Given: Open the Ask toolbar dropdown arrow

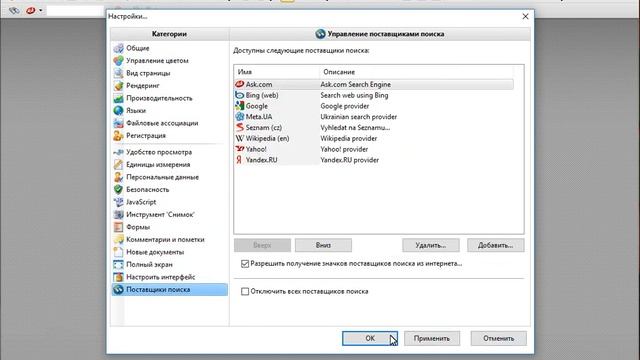Looking at the screenshot, I should [x=40, y=11].
